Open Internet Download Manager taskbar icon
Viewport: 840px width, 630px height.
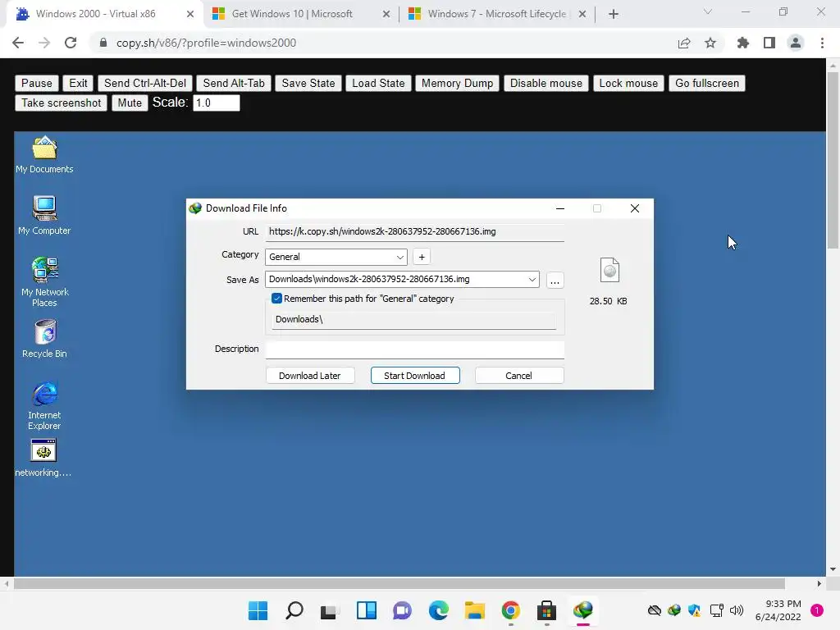(583, 610)
